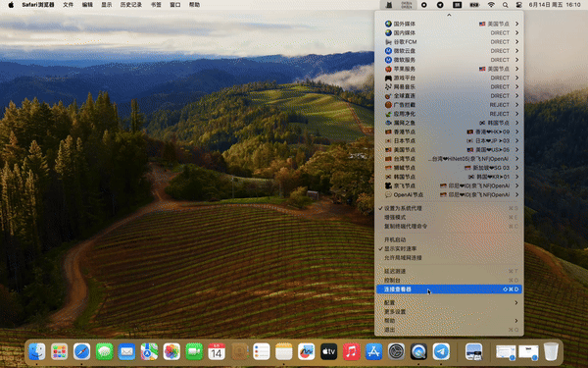This screenshot has width=588, height=368.
Task: Open Notes from the Dock
Action: pos(284,352)
